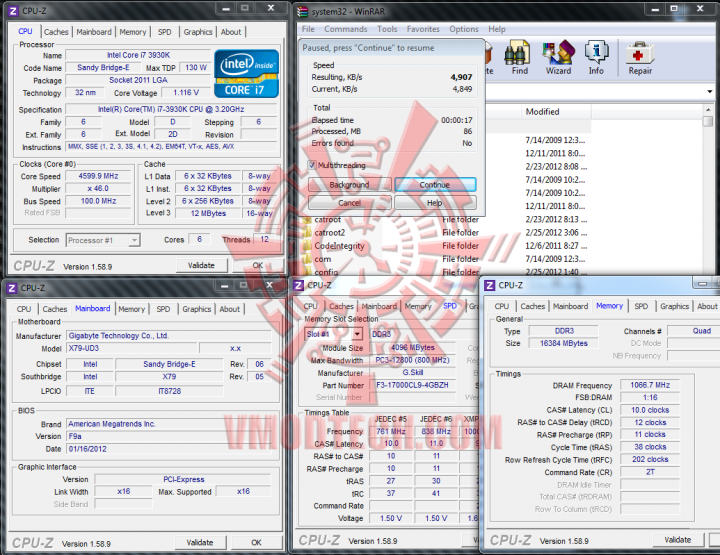Click Validate in Memory CPU-Z window
This screenshot has height=555, width=720.
click(x=678, y=539)
